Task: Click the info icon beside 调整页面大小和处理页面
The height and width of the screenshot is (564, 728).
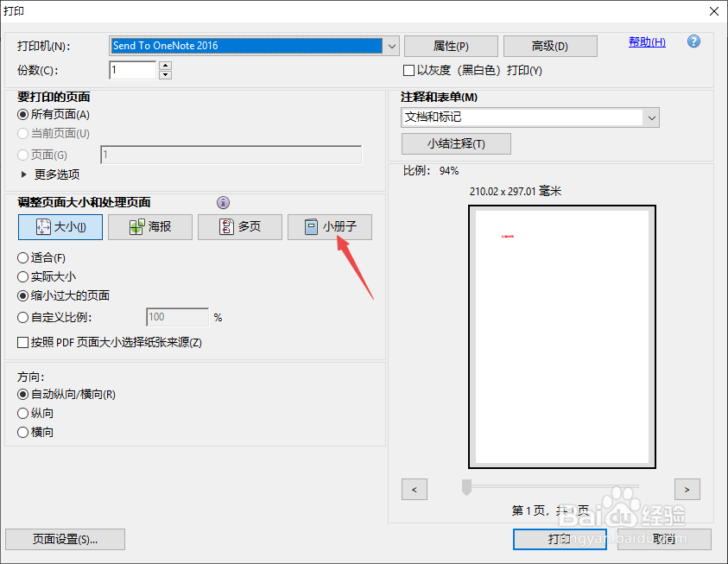Action: [223, 202]
